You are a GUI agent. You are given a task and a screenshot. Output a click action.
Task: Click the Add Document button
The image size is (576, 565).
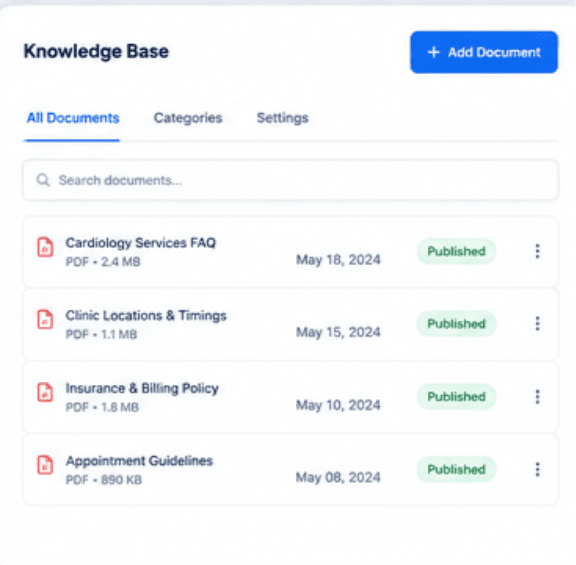point(484,52)
